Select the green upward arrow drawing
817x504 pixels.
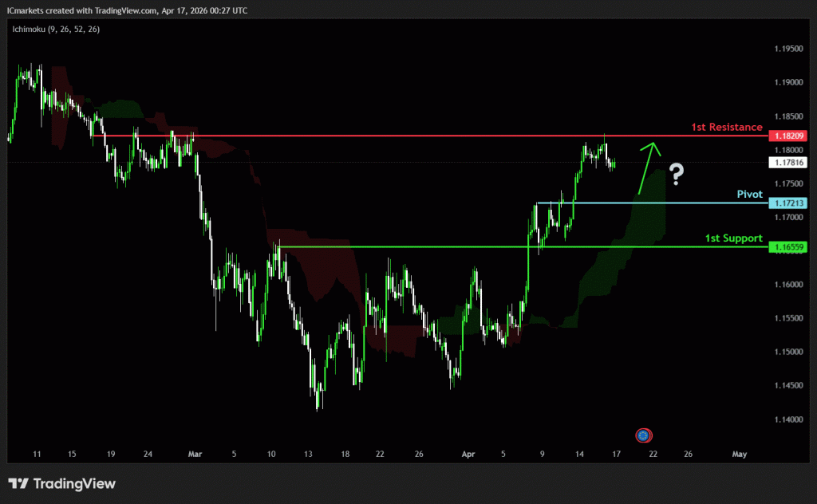pos(647,167)
